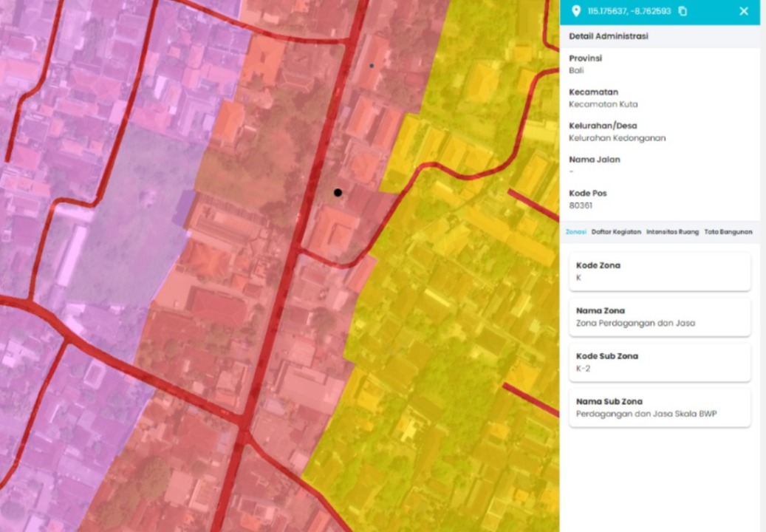This screenshot has width=766, height=532.
Task: Click the small blue dot on the map
Action: point(372,66)
